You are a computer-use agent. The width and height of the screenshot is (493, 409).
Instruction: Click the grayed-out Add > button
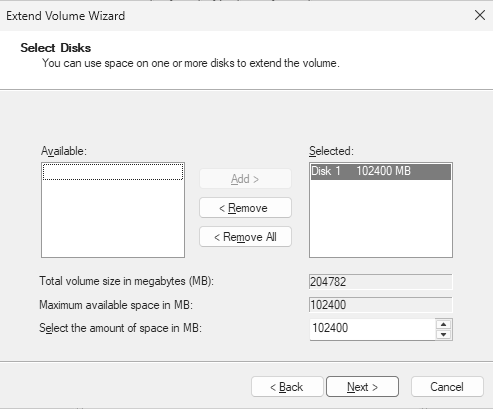click(245, 179)
